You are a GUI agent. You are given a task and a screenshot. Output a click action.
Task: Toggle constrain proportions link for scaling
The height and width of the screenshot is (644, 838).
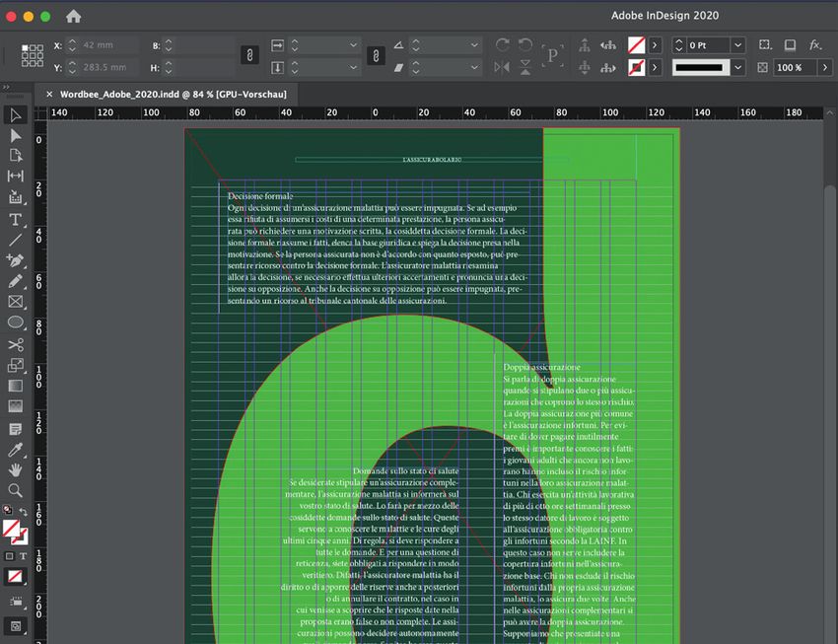(x=374, y=56)
